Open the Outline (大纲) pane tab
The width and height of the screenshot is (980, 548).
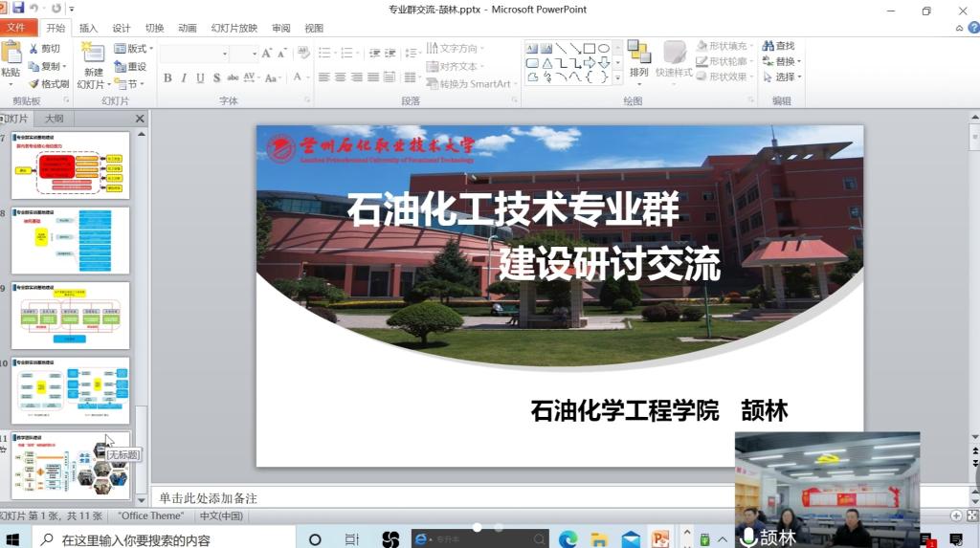click(x=54, y=119)
